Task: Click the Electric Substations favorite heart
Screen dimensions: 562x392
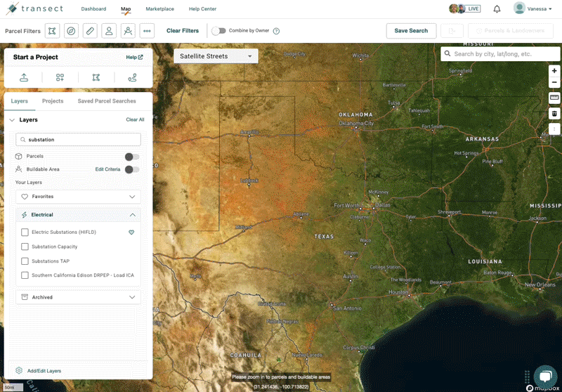Action: 131,233
